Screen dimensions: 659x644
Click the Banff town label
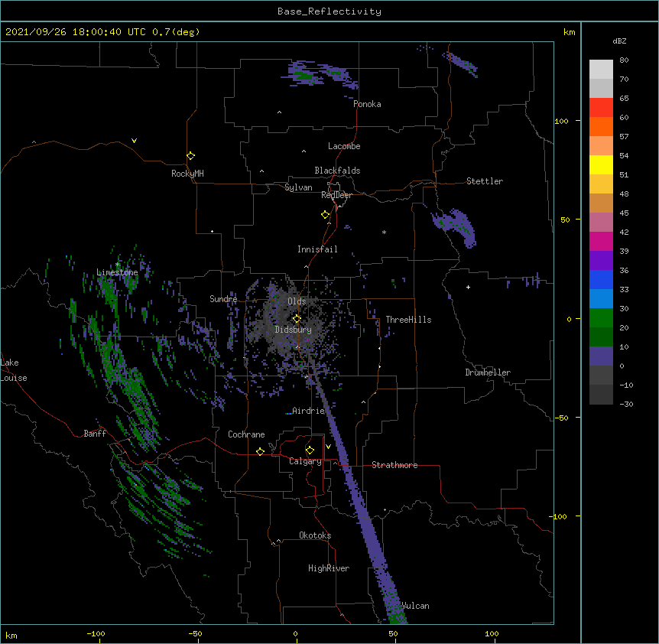[95, 434]
